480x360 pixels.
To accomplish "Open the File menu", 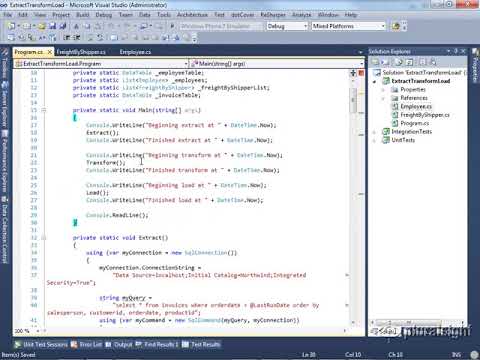I will coord(8,15).
